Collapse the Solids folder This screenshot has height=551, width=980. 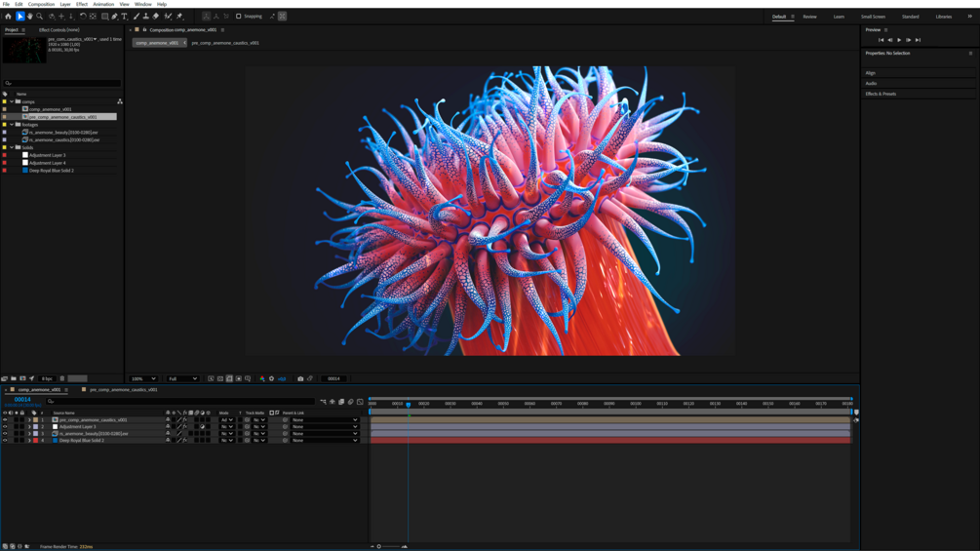12,147
